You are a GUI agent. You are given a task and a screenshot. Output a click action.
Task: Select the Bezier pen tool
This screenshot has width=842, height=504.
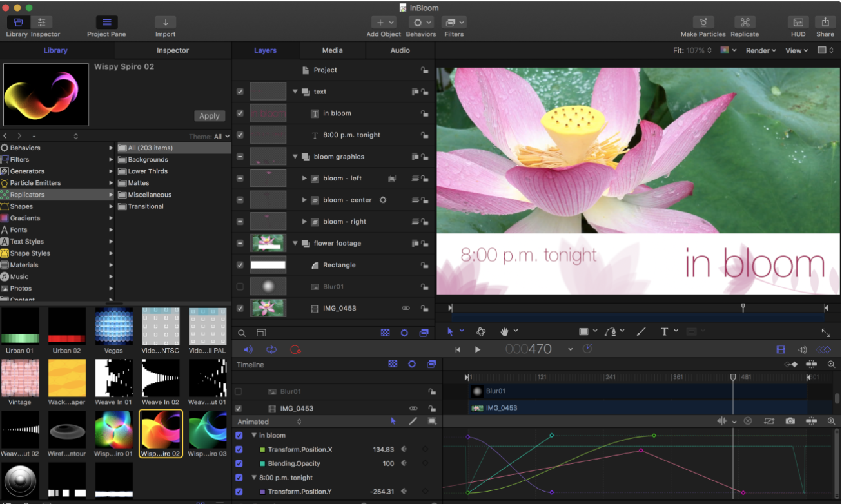611,331
